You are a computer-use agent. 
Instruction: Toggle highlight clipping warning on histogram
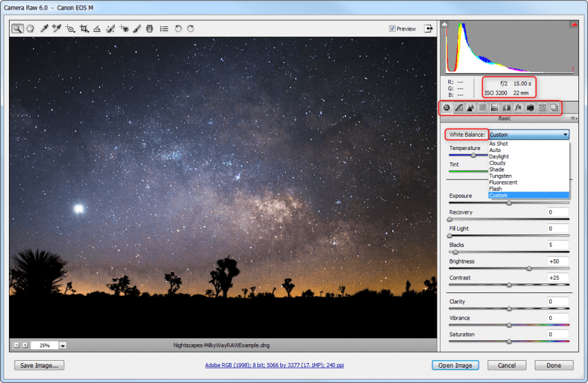click(574, 24)
